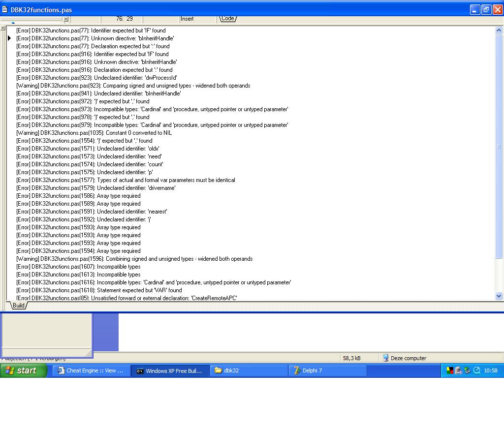
Task: Click the magnifier tray icon next to the clock
Action: click(x=477, y=370)
